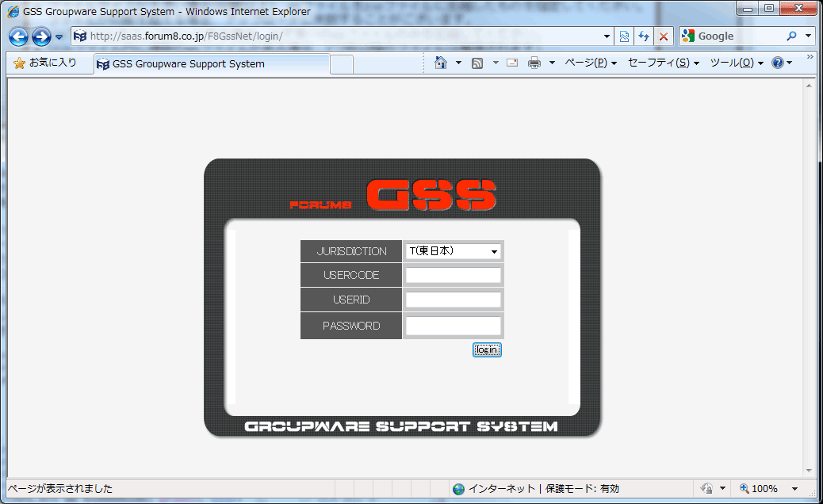Select the GSS Groupware Support System tab
The image size is (823, 504).
pos(212,64)
